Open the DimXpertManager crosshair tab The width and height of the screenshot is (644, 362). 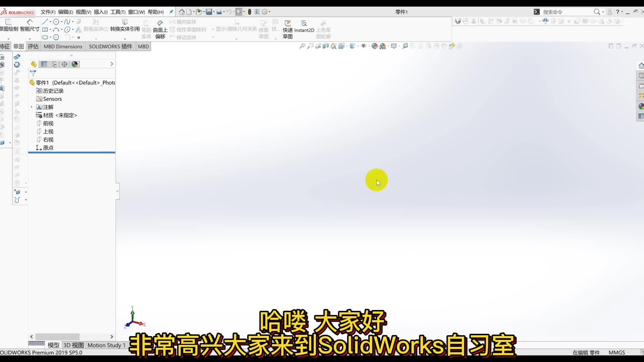[x=64, y=64]
